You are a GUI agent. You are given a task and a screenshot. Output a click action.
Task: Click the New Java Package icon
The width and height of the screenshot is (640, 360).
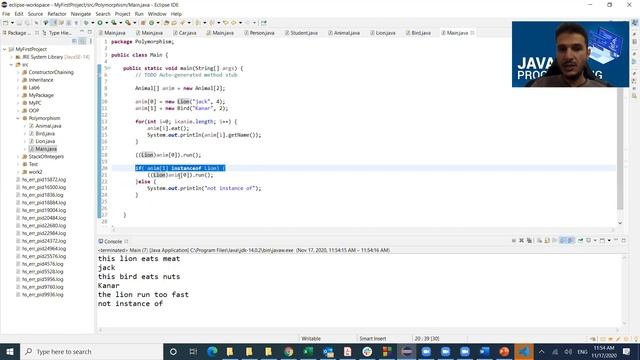click(x=142, y=23)
